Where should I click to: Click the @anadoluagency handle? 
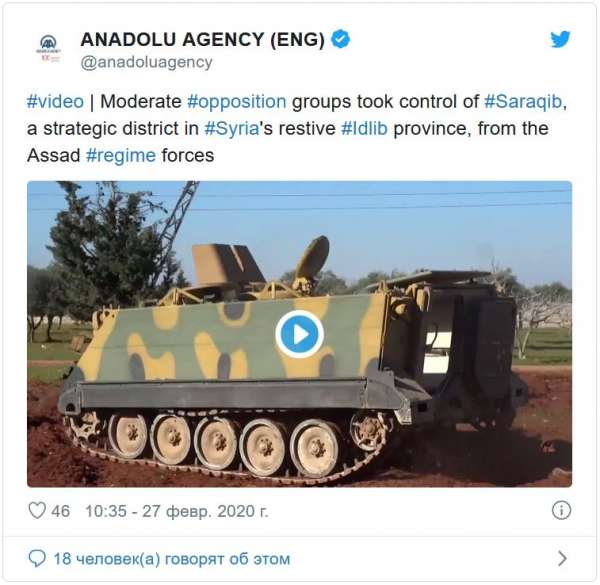pyautogui.click(x=146, y=62)
